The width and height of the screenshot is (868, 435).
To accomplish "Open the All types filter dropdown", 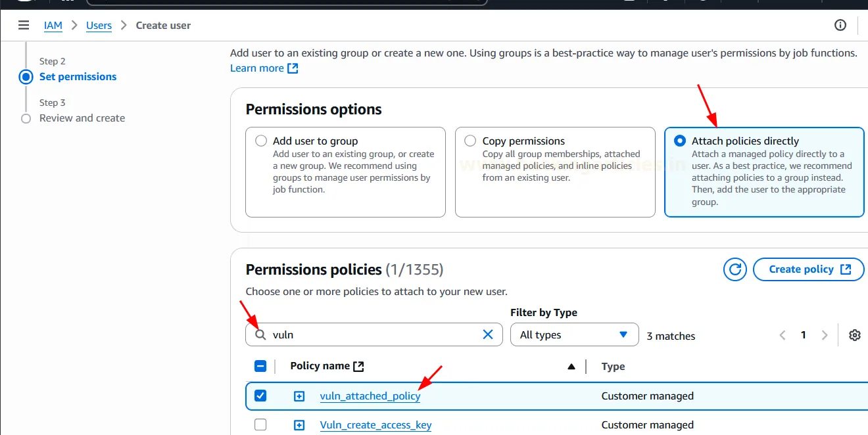I will (x=573, y=334).
